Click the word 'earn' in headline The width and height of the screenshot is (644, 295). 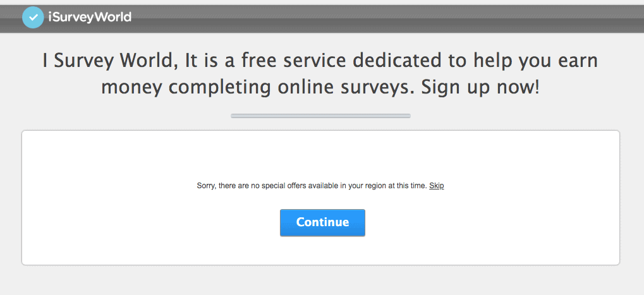578,61
